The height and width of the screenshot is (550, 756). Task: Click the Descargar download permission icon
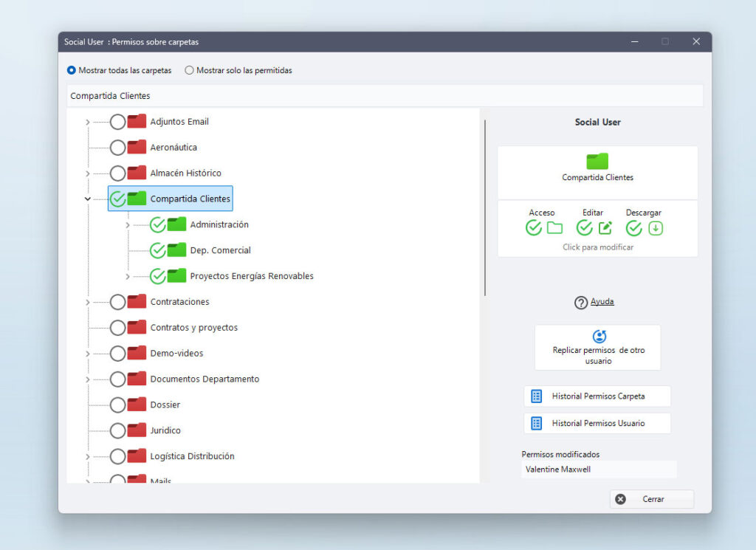[655, 228]
